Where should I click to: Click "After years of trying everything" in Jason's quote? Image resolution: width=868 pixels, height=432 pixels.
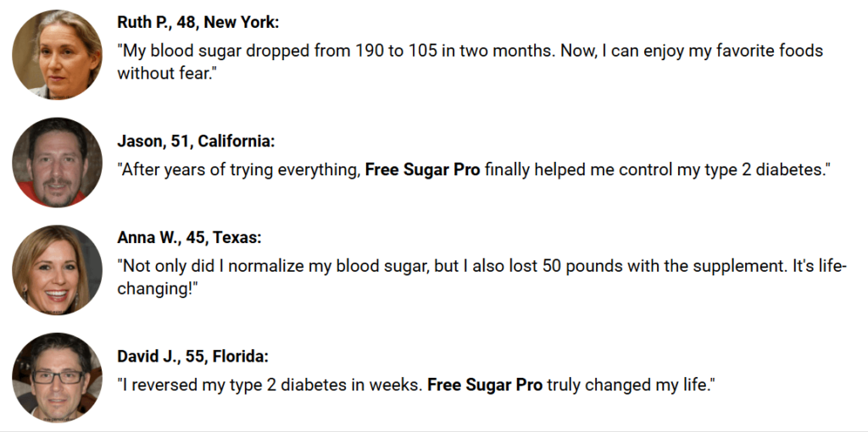click(x=241, y=169)
